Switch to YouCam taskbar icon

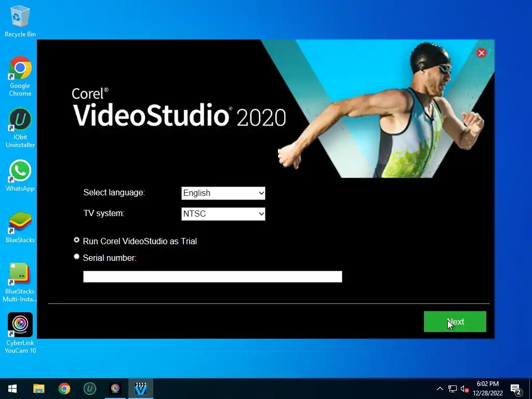pyautogui.click(x=115, y=389)
